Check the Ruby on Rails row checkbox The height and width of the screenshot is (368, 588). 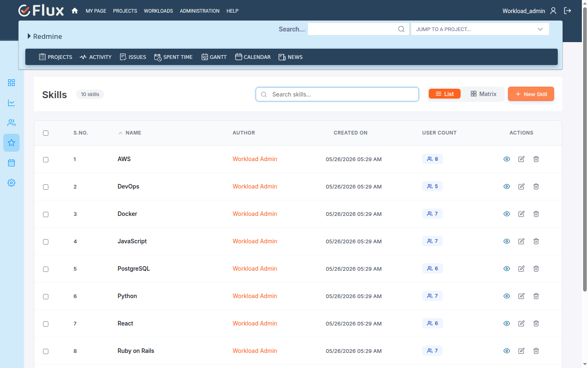[x=46, y=351]
